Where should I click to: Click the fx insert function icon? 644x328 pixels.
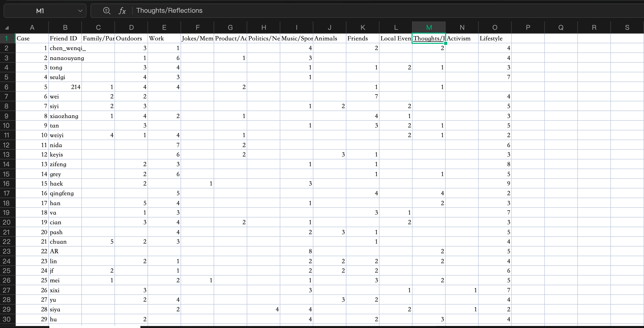122,11
